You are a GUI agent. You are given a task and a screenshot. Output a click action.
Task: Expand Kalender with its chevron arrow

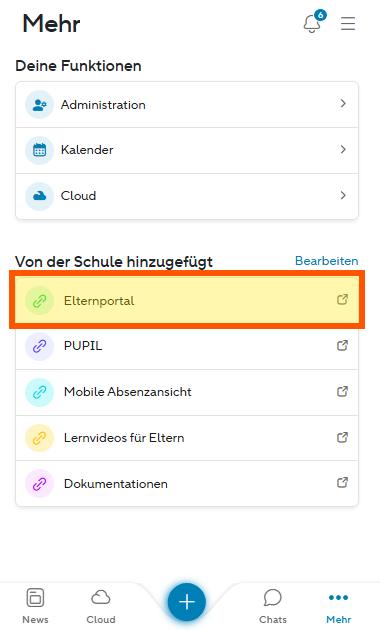343,150
